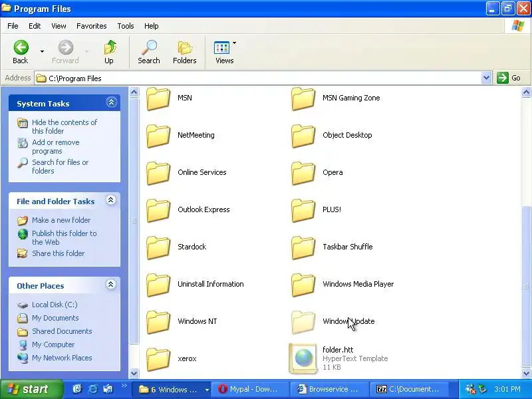Open My Network Places link
Viewport: 532px width, 399px height.
pyautogui.click(x=62, y=358)
